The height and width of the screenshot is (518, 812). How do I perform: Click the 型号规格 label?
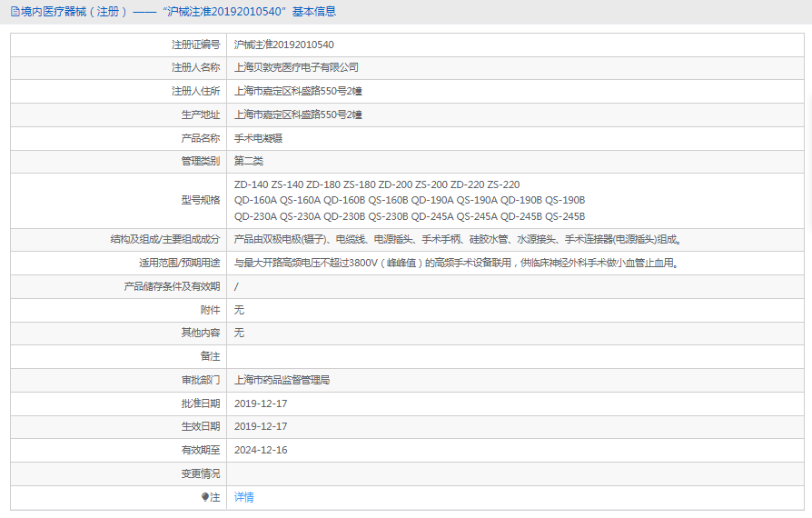click(x=201, y=201)
